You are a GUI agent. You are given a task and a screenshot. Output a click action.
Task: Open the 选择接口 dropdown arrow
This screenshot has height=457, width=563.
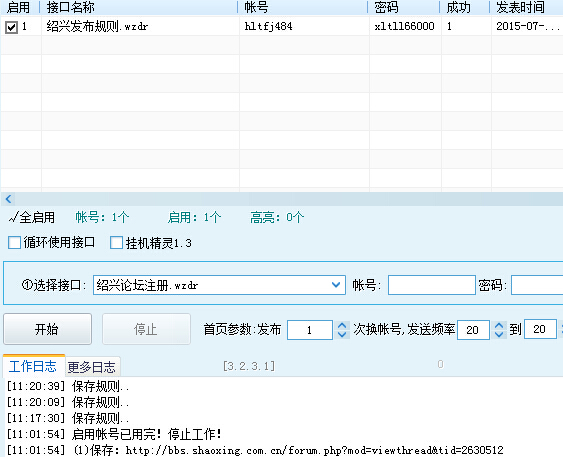(336, 285)
